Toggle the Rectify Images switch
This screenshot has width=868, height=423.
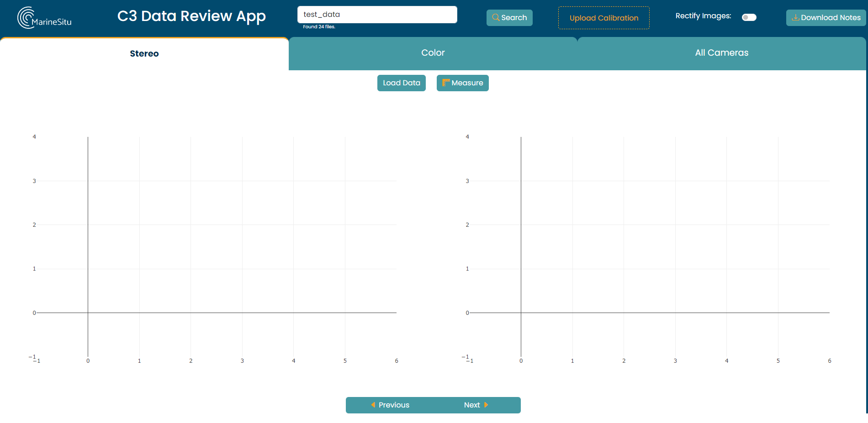click(749, 17)
